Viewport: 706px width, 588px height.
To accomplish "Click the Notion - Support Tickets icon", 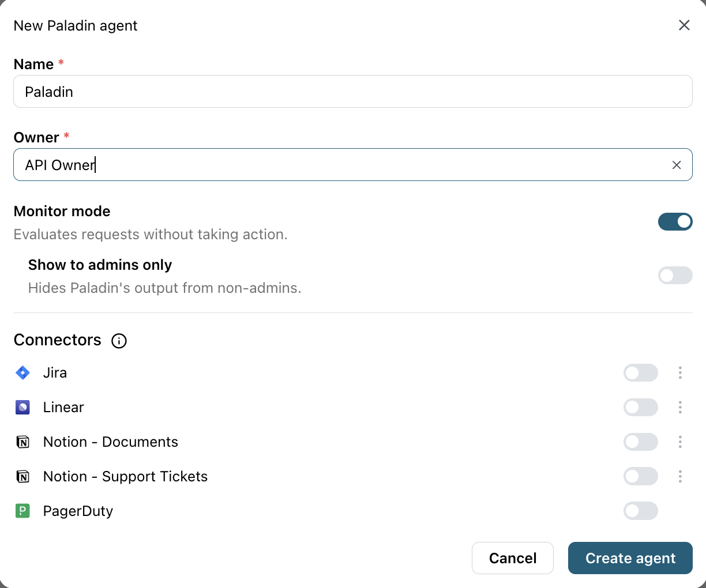I will pos(22,477).
